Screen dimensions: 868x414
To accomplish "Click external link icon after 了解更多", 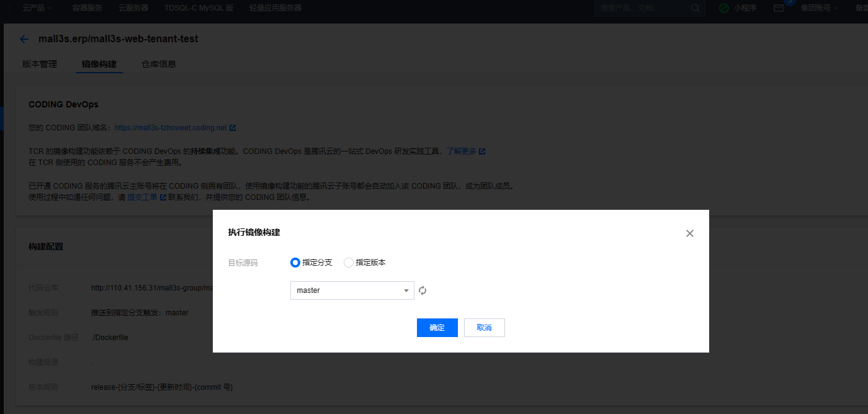I will (482, 151).
